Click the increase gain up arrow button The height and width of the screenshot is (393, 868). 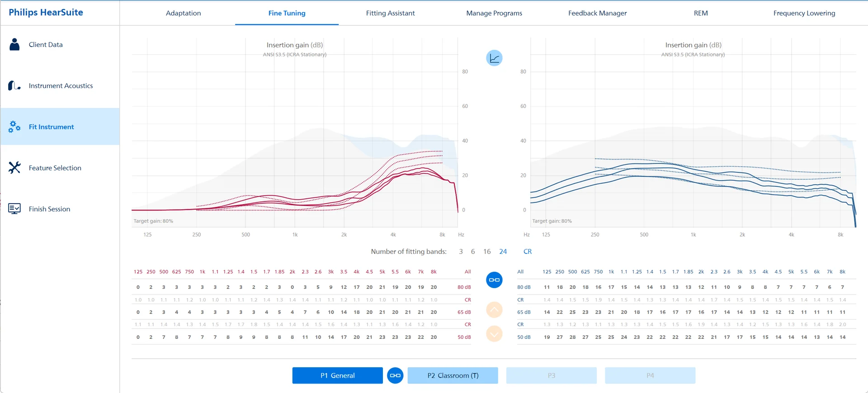tap(494, 310)
